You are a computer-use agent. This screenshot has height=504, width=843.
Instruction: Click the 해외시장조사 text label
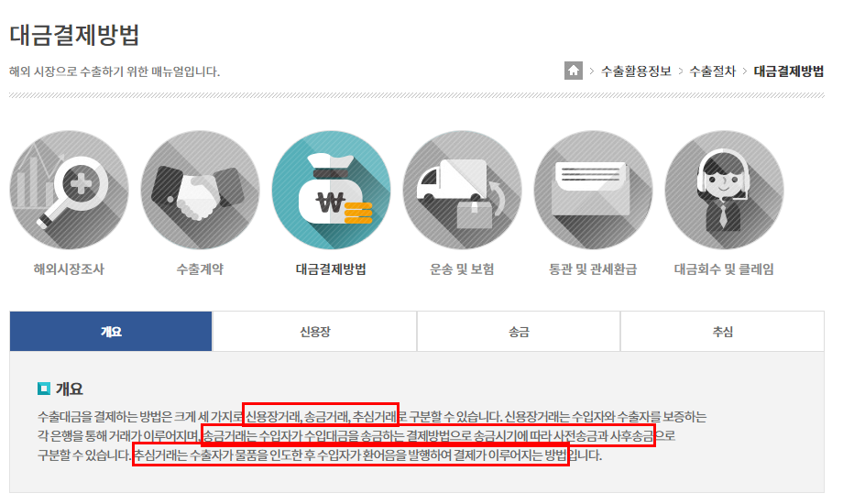[69, 268]
